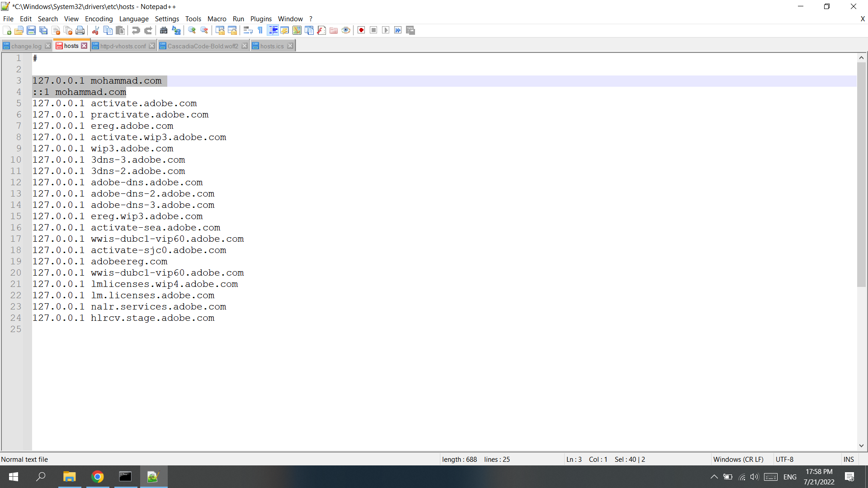This screenshot has height=488, width=868.
Task: Click the Close All documents toolbar icon
Action: [x=68, y=30]
